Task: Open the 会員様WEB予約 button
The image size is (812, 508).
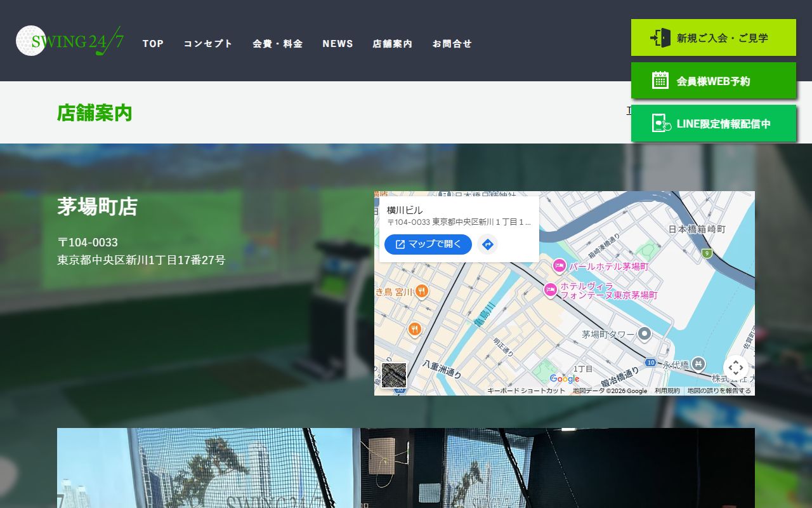Action: click(714, 81)
